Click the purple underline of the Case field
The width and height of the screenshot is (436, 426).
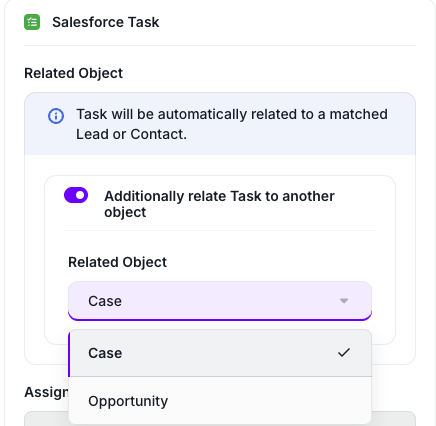[x=220, y=319]
